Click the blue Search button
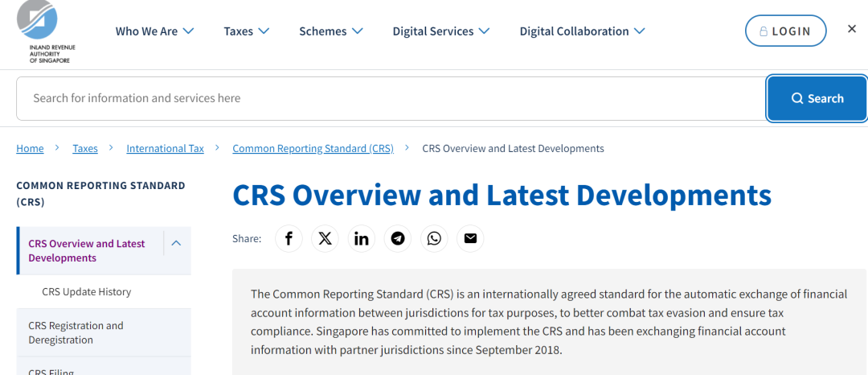868x375 pixels. click(x=817, y=99)
